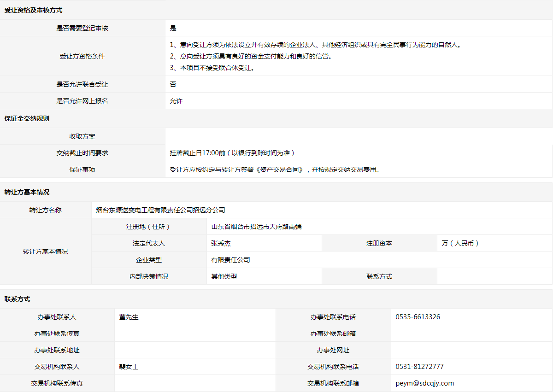Click the 受让资格及审核方式 section header
Viewport: 553px width, 392px height.
pos(33,10)
